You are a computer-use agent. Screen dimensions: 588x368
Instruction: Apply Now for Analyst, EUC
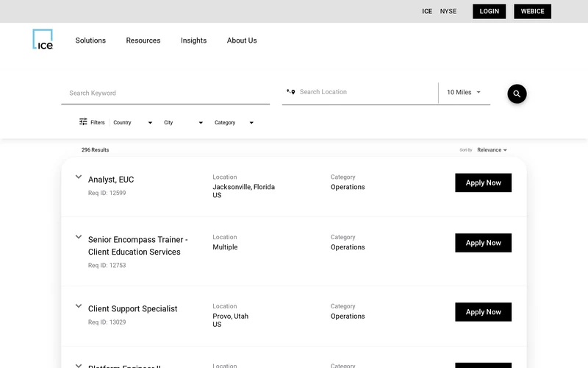(x=483, y=183)
